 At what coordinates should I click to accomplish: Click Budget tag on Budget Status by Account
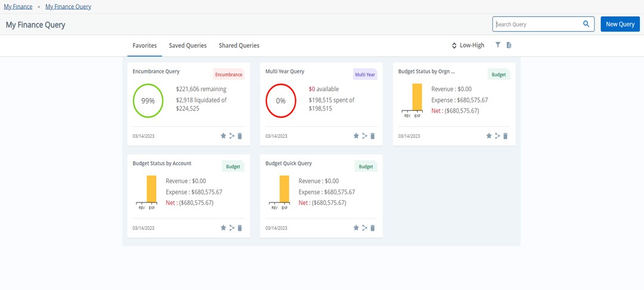[x=233, y=166]
